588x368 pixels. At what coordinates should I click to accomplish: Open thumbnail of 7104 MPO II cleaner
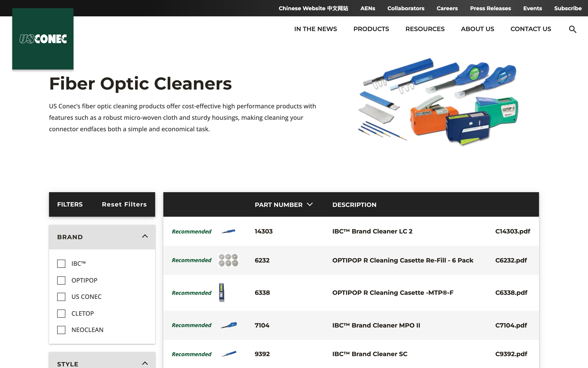(229, 325)
